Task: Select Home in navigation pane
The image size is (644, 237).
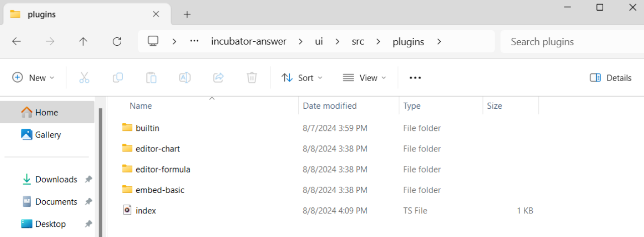Action: click(x=47, y=112)
